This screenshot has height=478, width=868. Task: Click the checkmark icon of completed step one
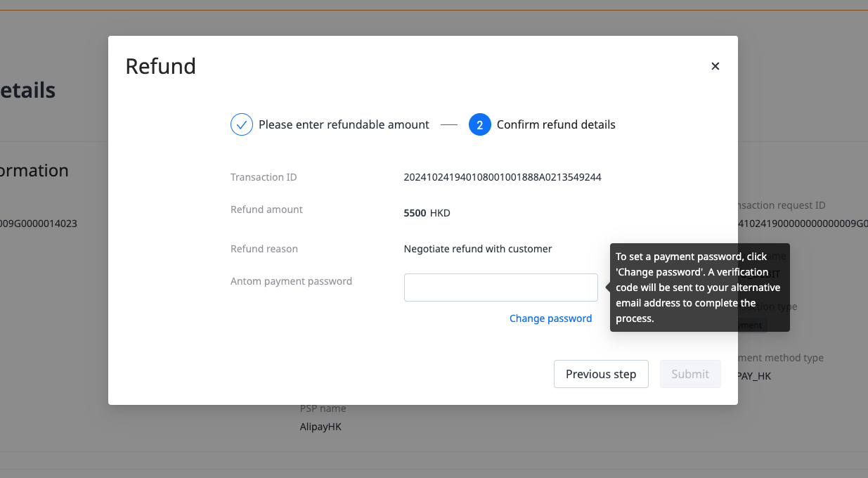click(242, 124)
